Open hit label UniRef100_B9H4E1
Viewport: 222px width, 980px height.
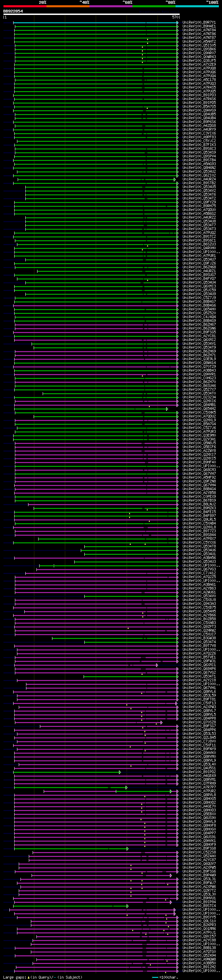tap(199, 27)
